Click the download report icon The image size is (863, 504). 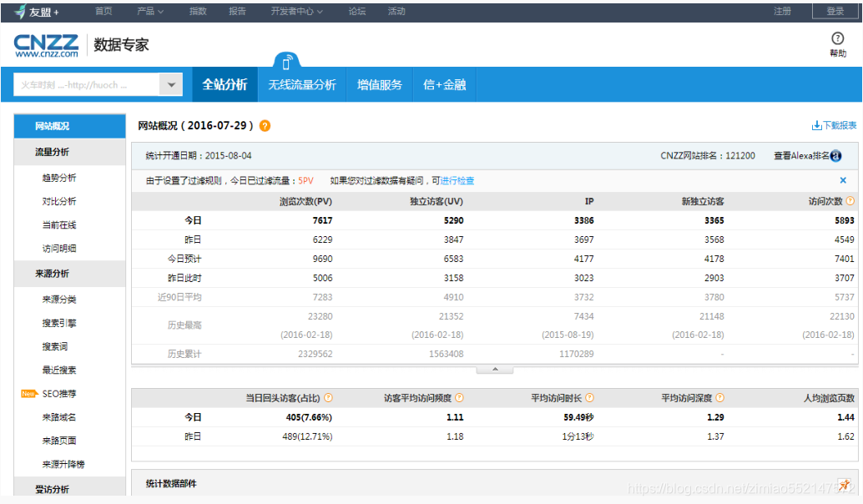(816, 125)
